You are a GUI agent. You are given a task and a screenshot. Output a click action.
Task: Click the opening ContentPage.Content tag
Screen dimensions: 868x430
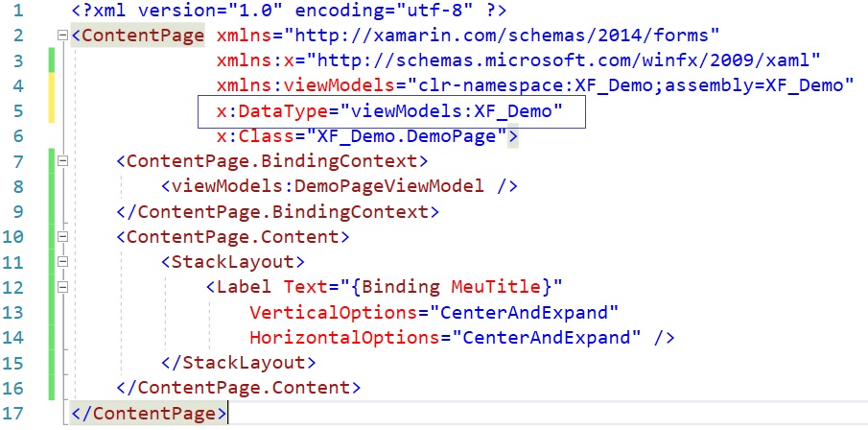coord(232,237)
